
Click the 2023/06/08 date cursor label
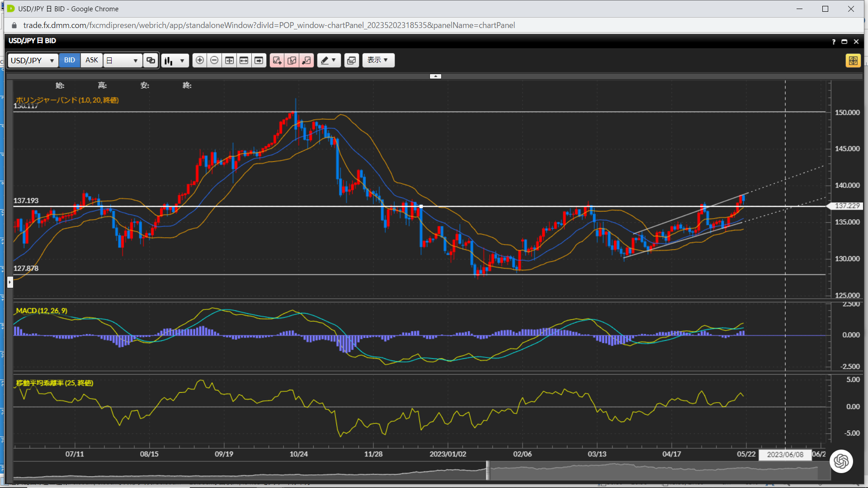click(785, 455)
